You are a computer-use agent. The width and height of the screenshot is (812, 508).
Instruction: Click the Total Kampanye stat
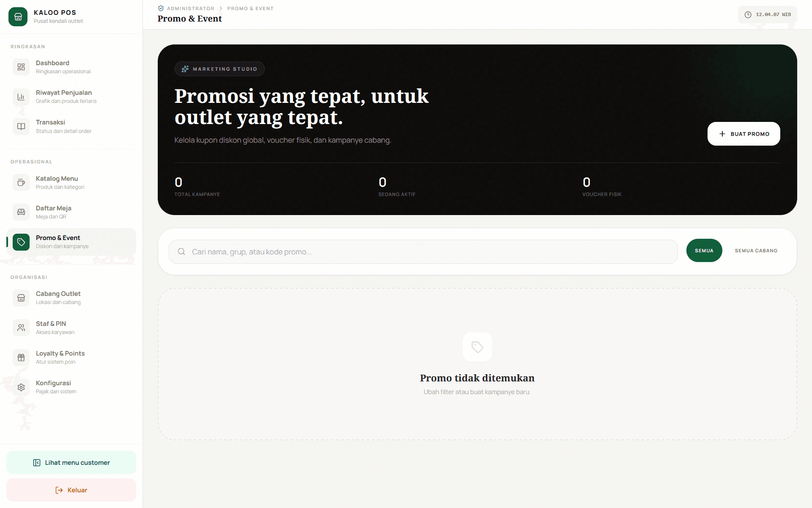(x=197, y=187)
